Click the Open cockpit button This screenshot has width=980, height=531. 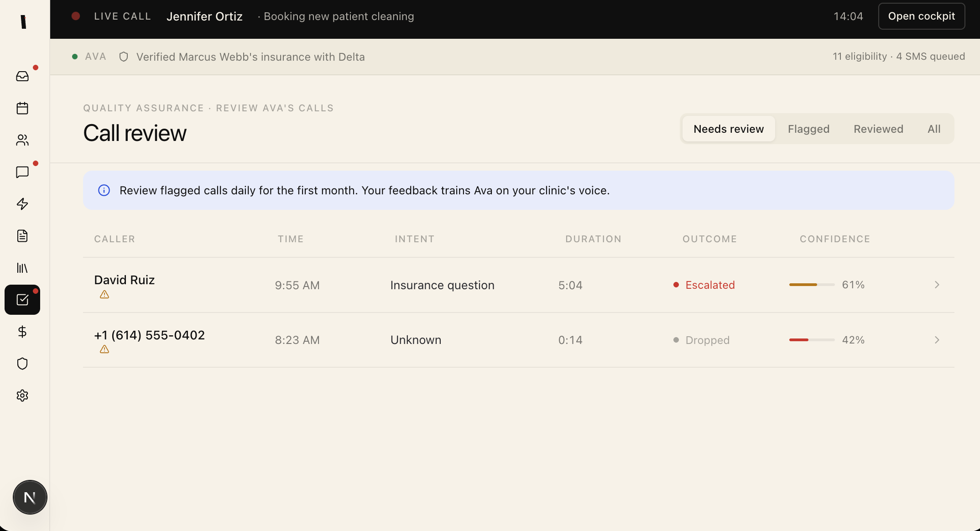921,16
